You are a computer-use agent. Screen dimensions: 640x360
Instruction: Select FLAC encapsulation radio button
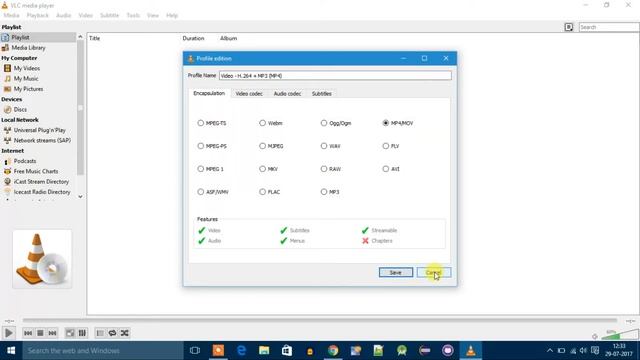[262, 192]
